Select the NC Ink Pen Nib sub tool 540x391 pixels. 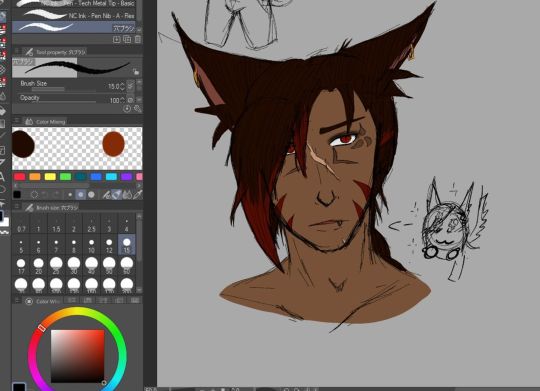[x=74, y=15]
